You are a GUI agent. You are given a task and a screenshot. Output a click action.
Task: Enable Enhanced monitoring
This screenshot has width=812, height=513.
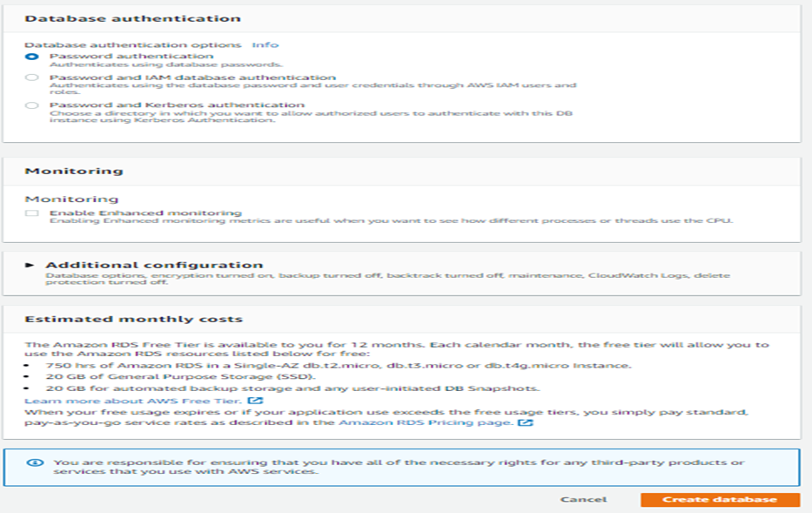[x=31, y=210]
